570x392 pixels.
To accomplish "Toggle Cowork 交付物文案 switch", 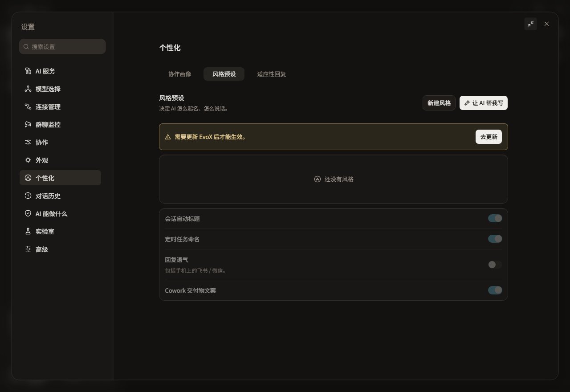I will pyautogui.click(x=495, y=290).
